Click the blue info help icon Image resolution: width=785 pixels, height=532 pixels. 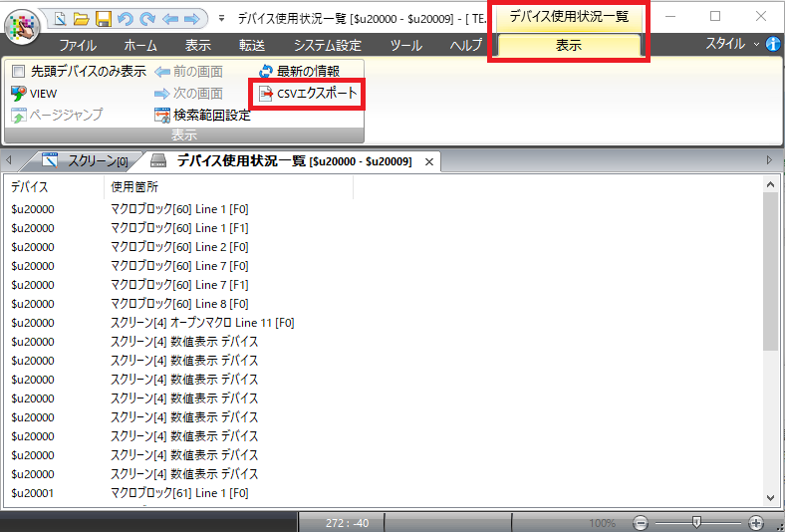(773, 45)
